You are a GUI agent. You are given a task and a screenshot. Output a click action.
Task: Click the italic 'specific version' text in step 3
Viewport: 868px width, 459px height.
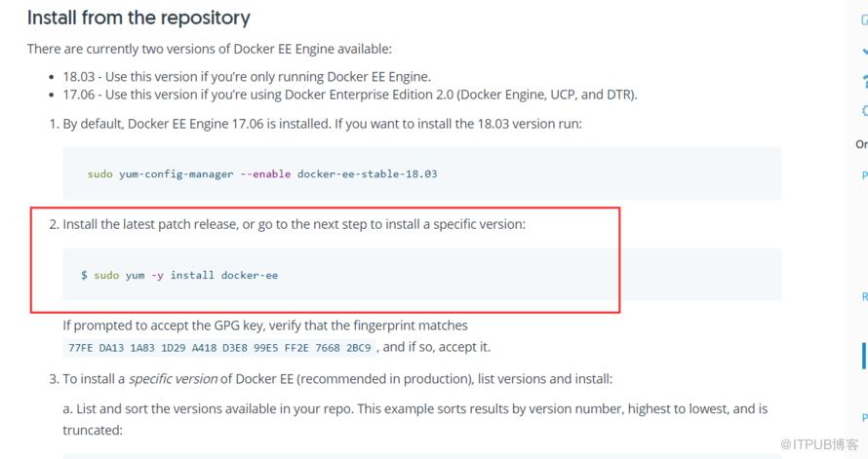tap(174, 379)
